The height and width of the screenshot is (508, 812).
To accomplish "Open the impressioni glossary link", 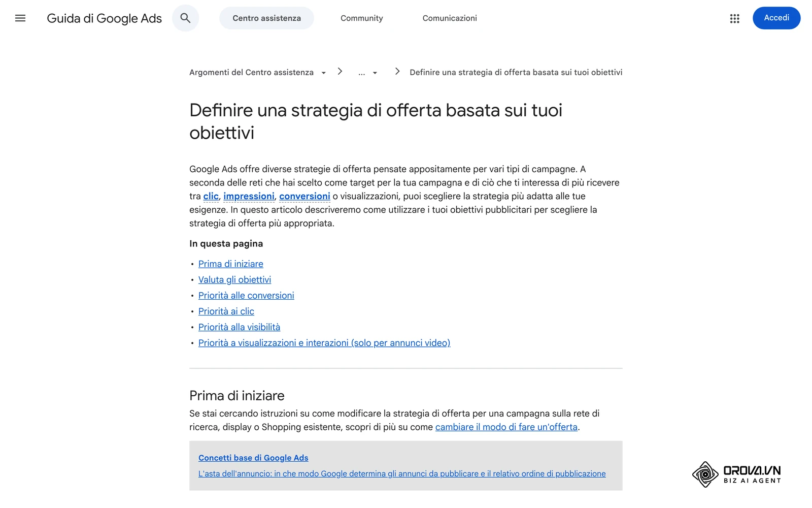I will [x=249, y=196].
